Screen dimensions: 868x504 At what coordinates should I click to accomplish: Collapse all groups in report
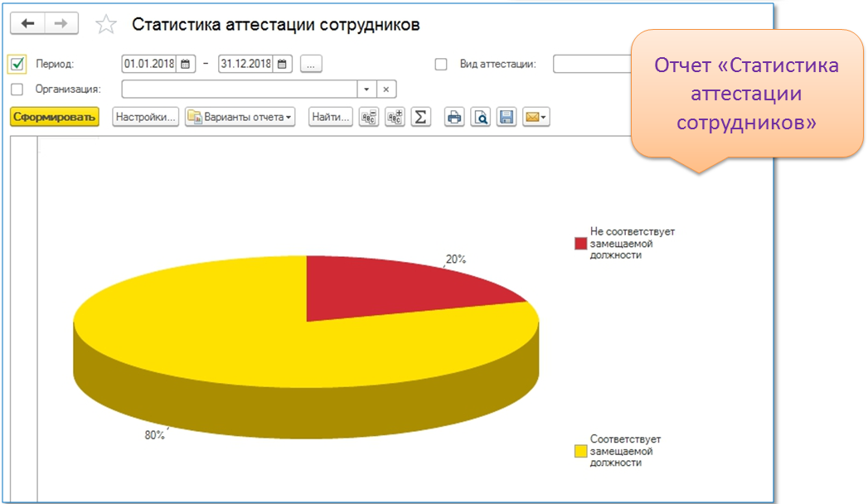coord(369,118)
